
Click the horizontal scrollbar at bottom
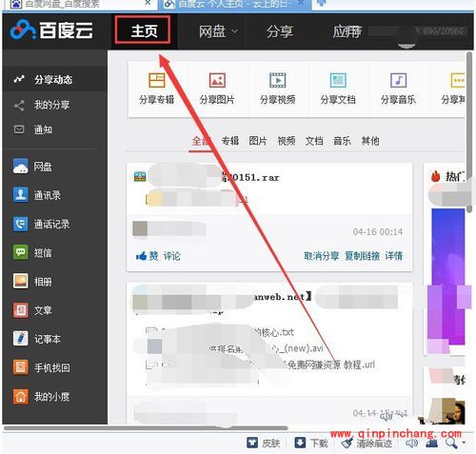[146, 428]
